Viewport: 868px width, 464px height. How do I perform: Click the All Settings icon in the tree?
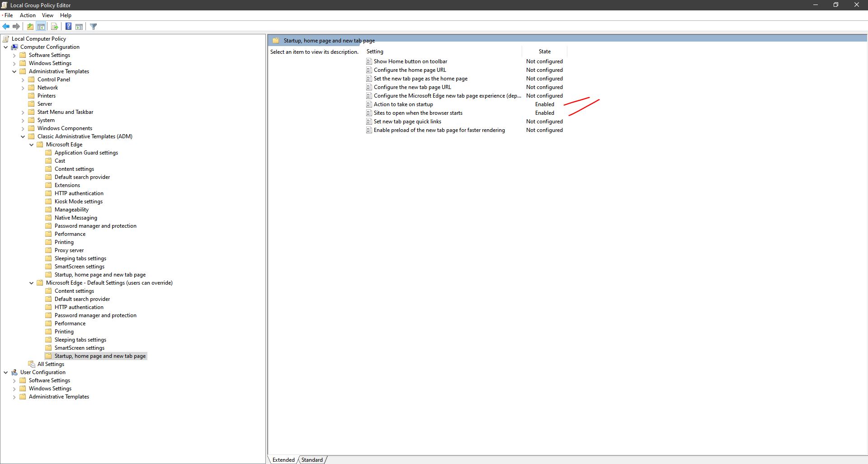(x=32, y=364)
